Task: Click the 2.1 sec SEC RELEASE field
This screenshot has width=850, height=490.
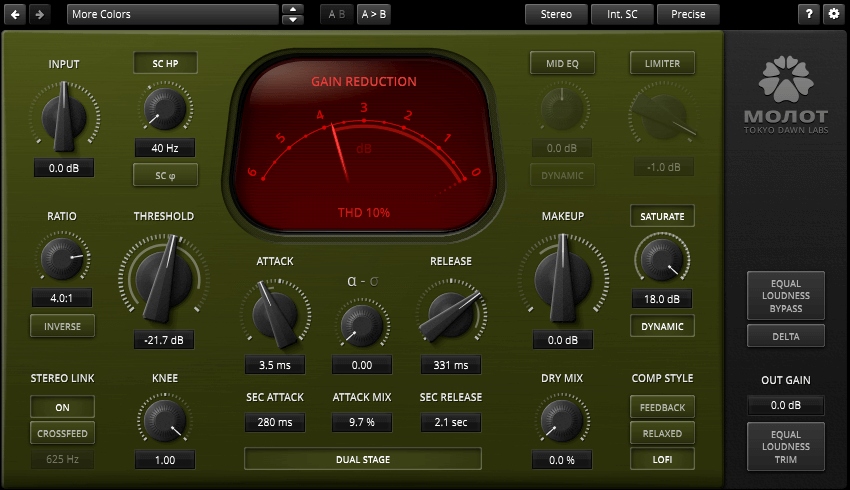Action: [450, 422]
